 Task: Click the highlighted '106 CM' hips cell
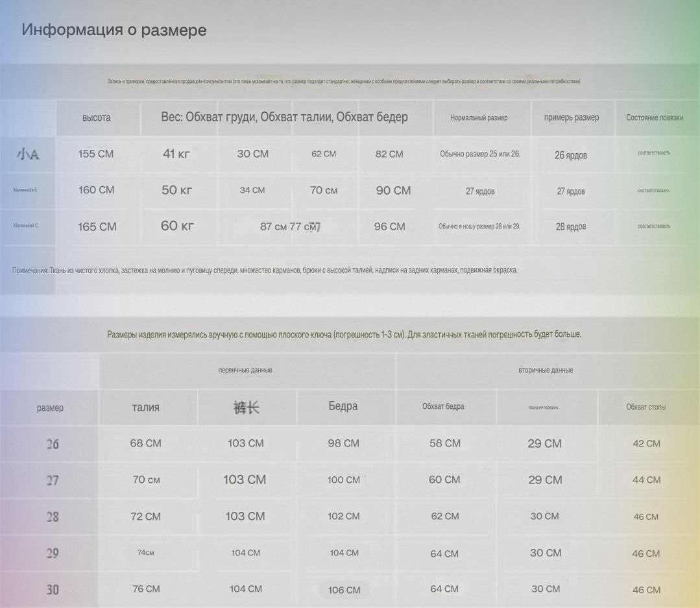coord(344,590)
